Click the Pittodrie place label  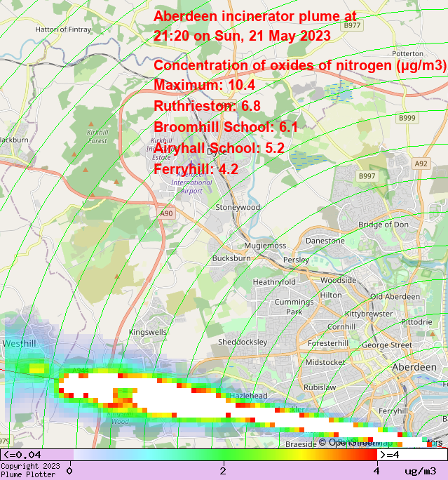(417, 322)
